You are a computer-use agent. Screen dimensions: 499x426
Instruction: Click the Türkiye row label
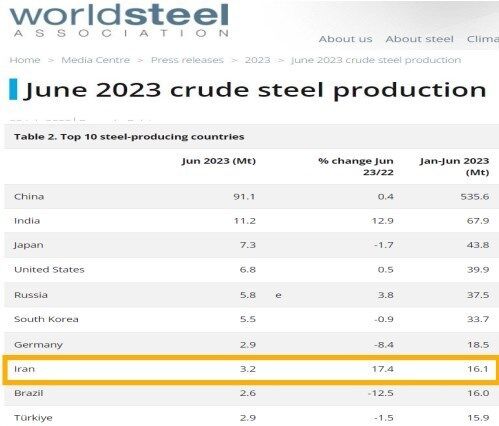[33, 418]
